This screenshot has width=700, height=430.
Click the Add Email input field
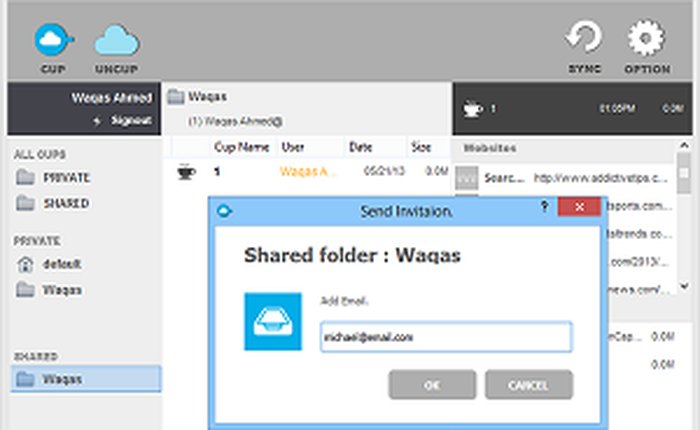(445, 337)
